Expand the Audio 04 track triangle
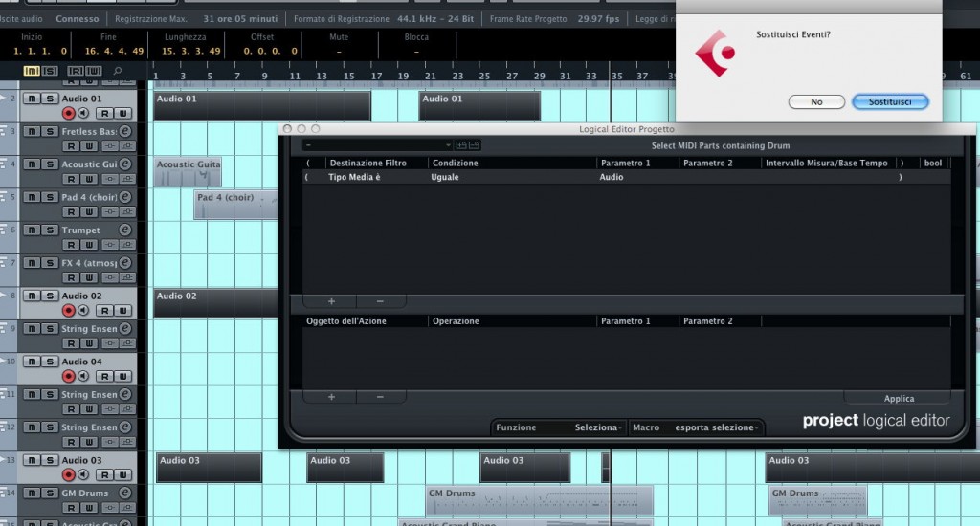The height and width of the screenshot is (526, 980). click(x=3, y=360)
